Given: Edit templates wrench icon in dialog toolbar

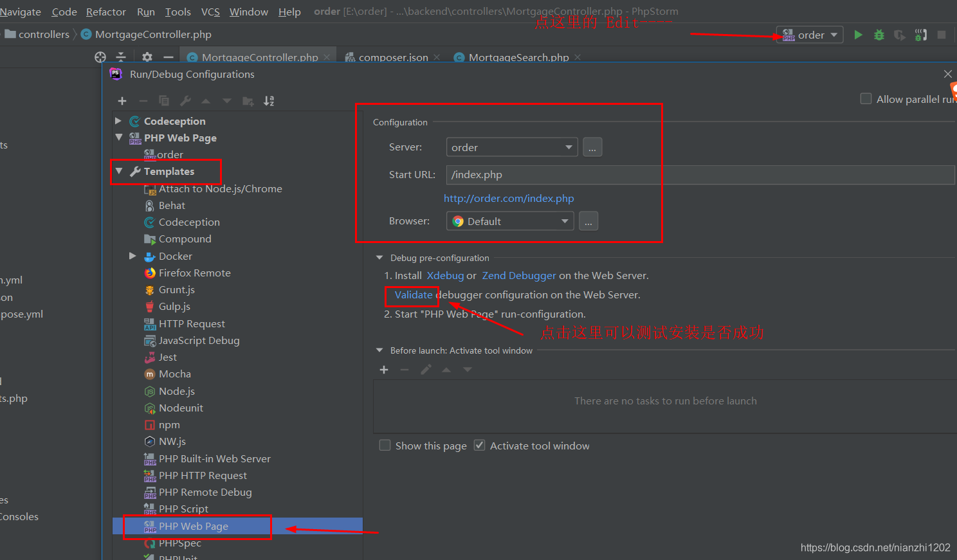Looking at the screenshot, I should [x=185, y=101].
